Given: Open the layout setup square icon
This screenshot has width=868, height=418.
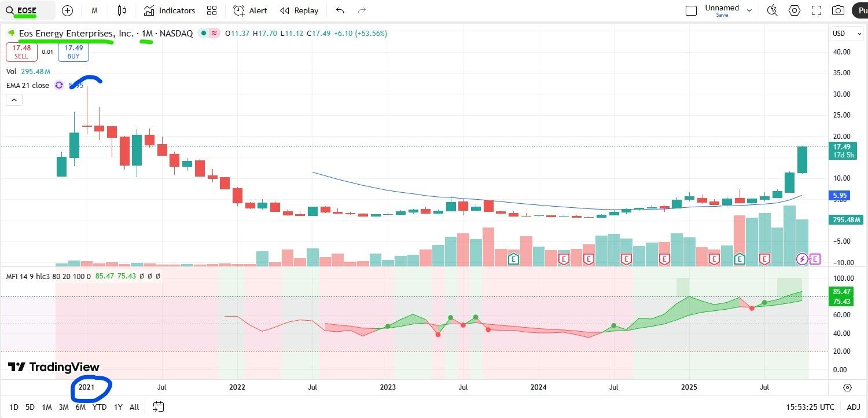Looking at the screenshot, I should click(x=691, y=10).
